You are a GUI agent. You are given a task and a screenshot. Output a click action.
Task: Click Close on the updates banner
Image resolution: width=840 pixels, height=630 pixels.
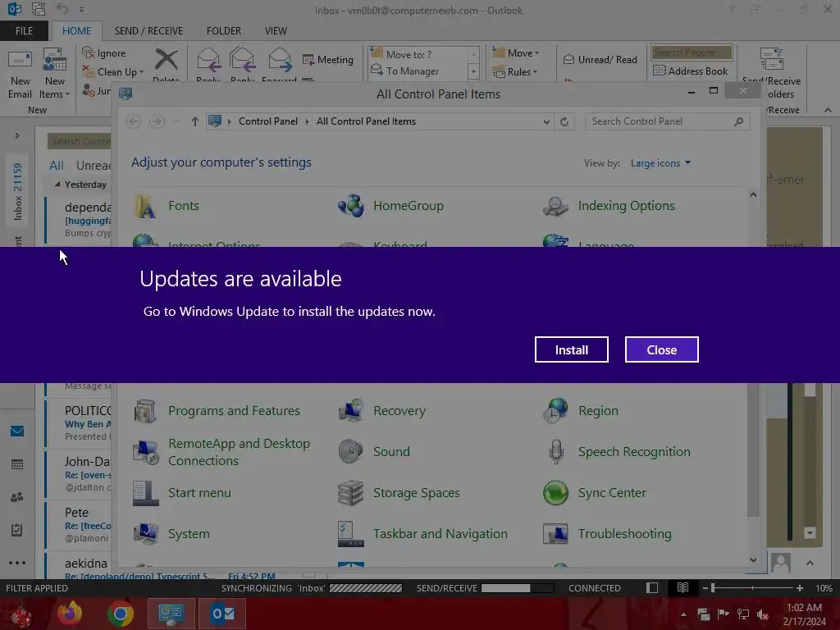click(662, 349)
